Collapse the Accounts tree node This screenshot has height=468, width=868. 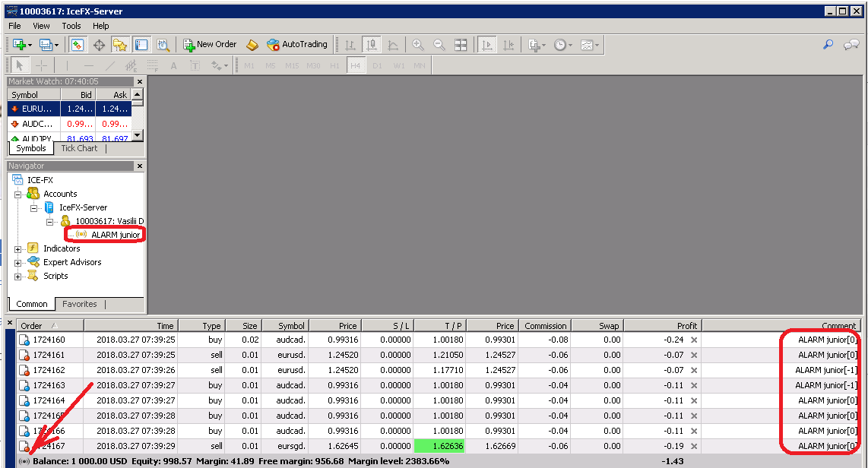point(17,194)
